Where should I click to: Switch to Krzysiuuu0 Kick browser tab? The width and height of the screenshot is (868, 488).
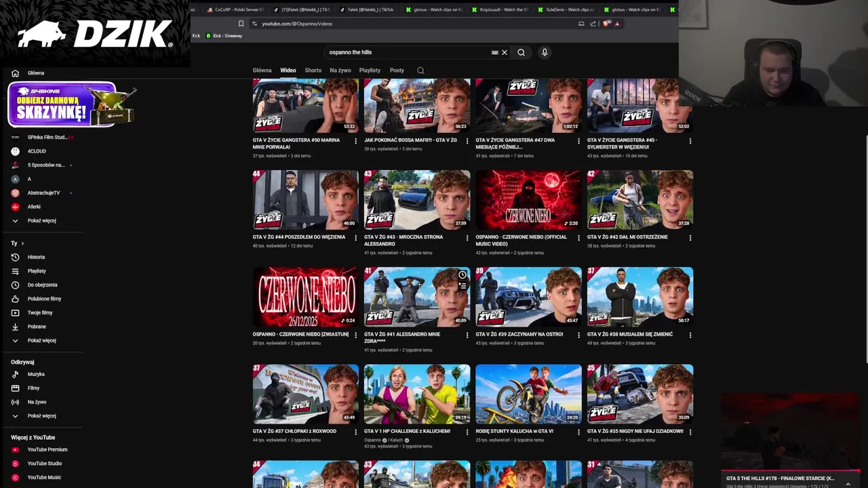499,9
